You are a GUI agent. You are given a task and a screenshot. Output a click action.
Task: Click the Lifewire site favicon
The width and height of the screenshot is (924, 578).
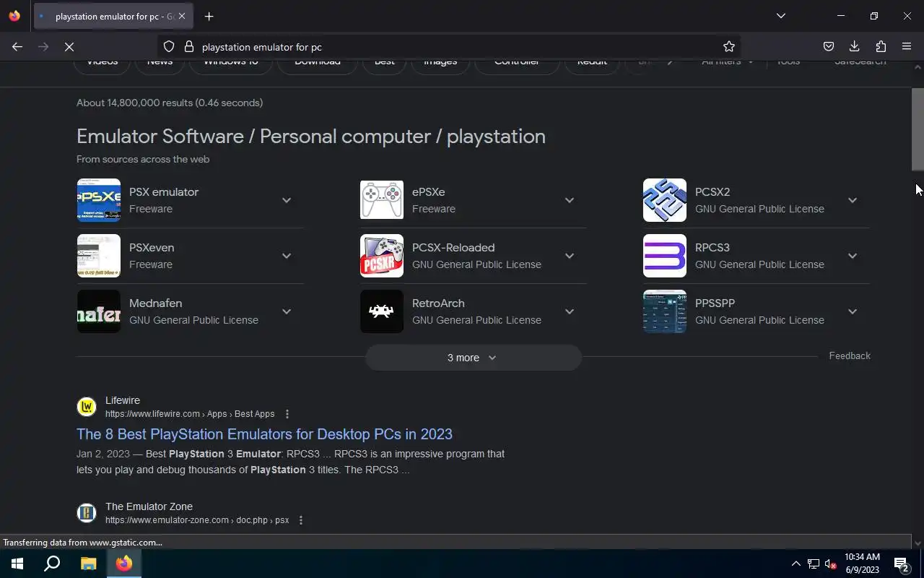(87, 407)
